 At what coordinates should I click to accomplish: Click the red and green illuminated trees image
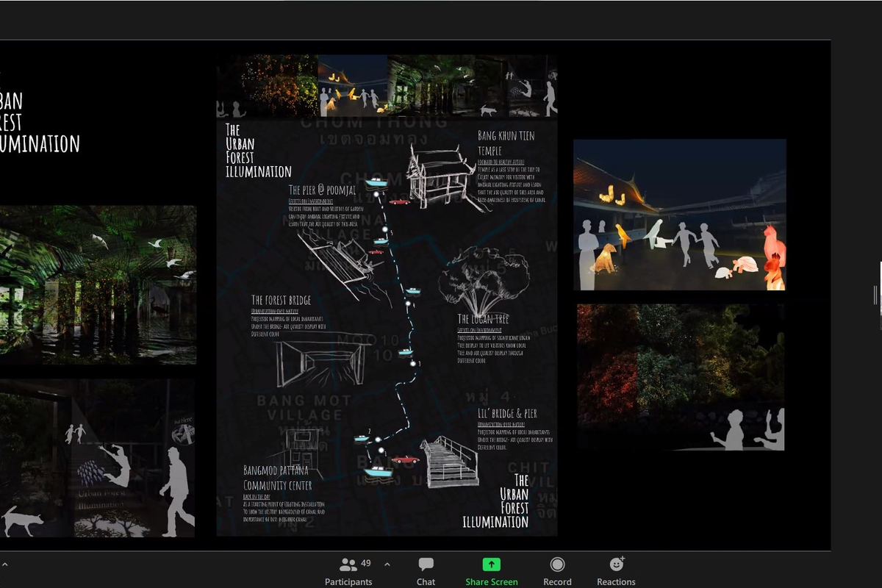681,377
